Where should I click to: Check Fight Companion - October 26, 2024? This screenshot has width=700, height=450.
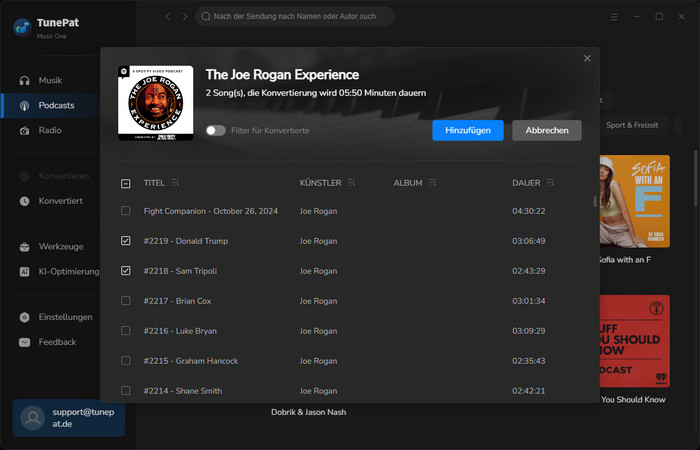(126, 211)
